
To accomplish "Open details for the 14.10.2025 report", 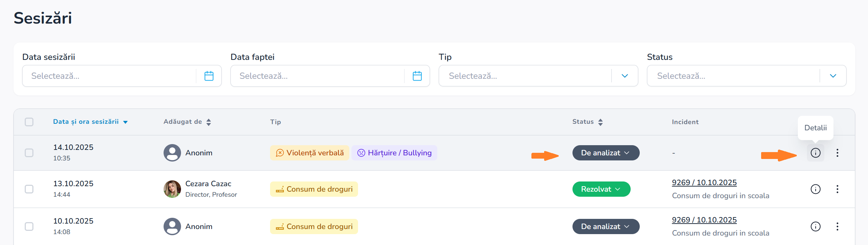I will pos(816,153).
